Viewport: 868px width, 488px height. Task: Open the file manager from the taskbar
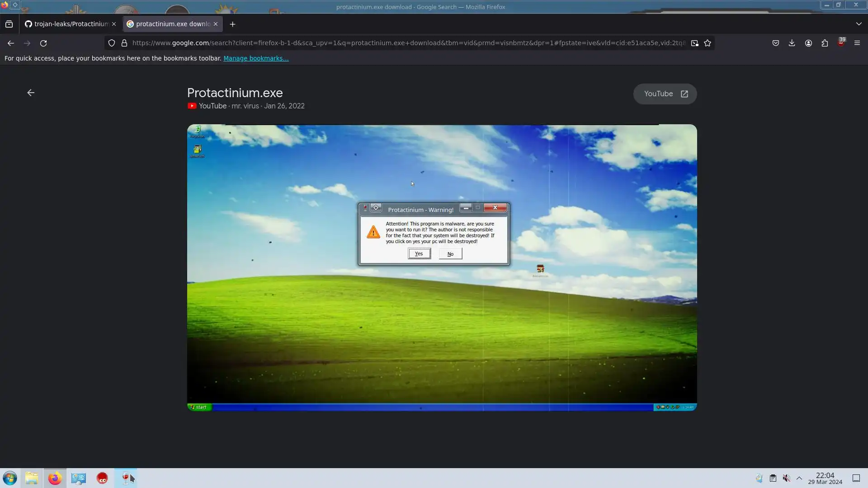pyautogui.click(x=32, y=478)
